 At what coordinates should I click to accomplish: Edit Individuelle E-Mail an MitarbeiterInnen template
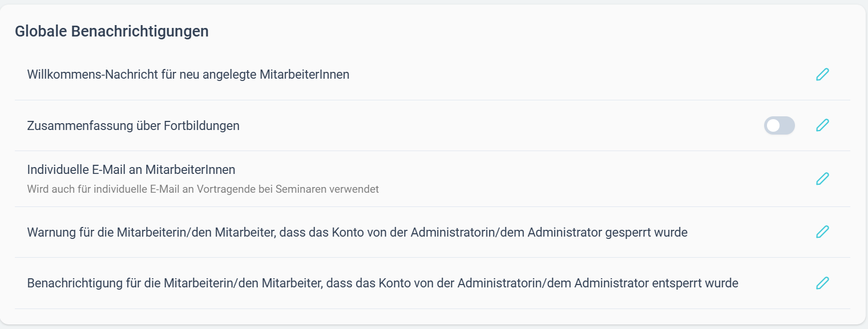[822, 178]
